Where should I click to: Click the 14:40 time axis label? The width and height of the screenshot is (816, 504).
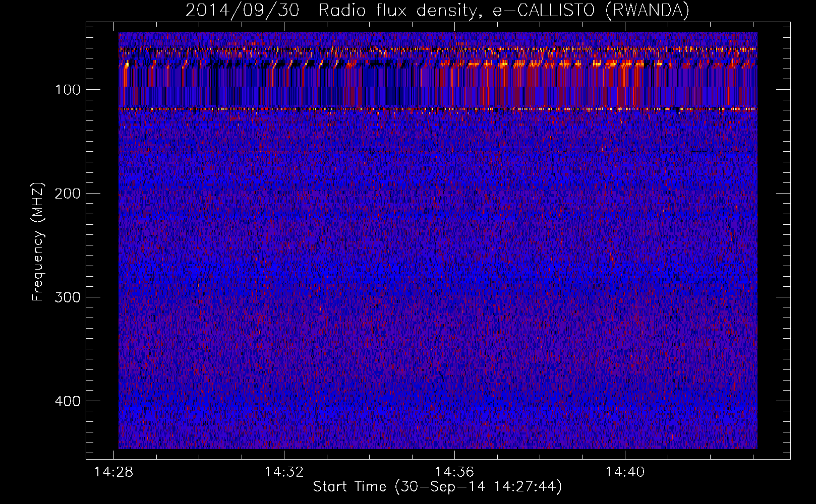pos(625,472)
